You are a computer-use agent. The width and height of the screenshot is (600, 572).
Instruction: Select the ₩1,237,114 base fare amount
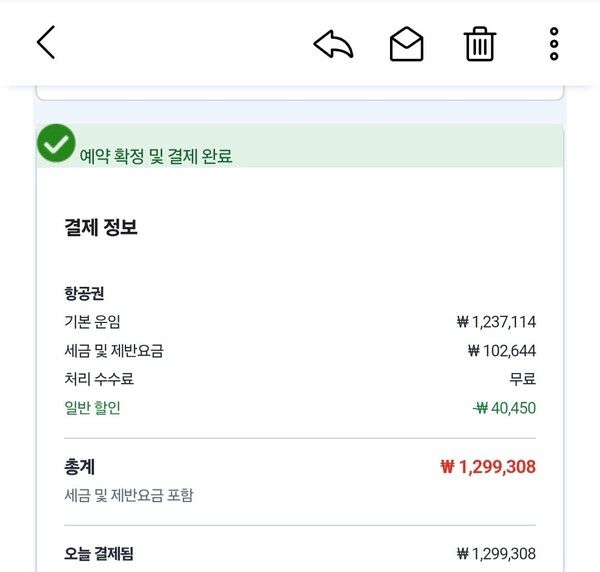pos(496,322)
